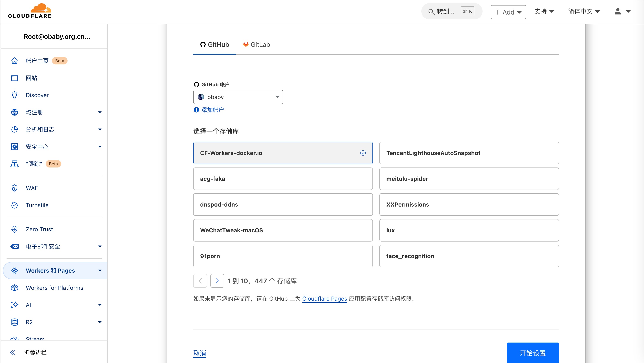Open the 简体中文 language dropdown

pos(584,11)
